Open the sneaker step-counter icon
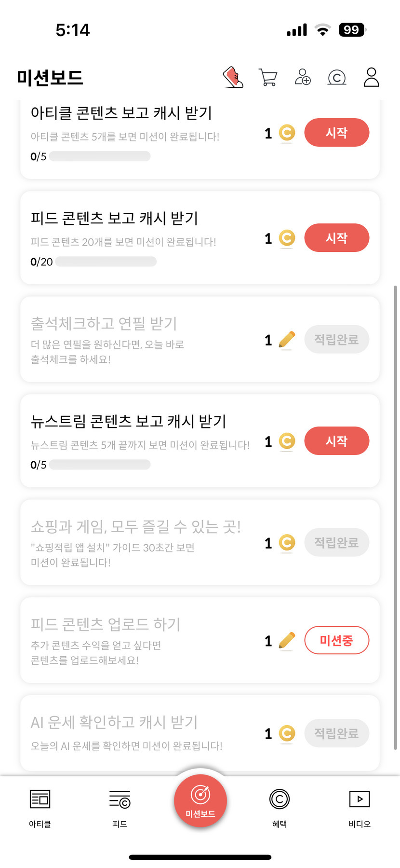 point(233,77)
